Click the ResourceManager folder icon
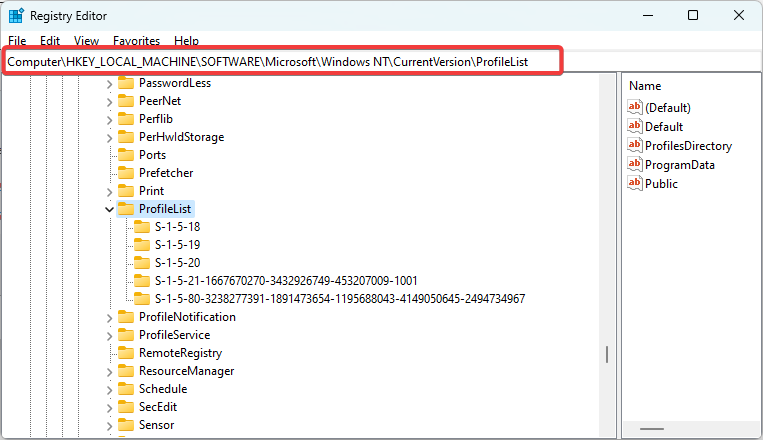Viewport: 763px width, 440px height. point(126,371)
